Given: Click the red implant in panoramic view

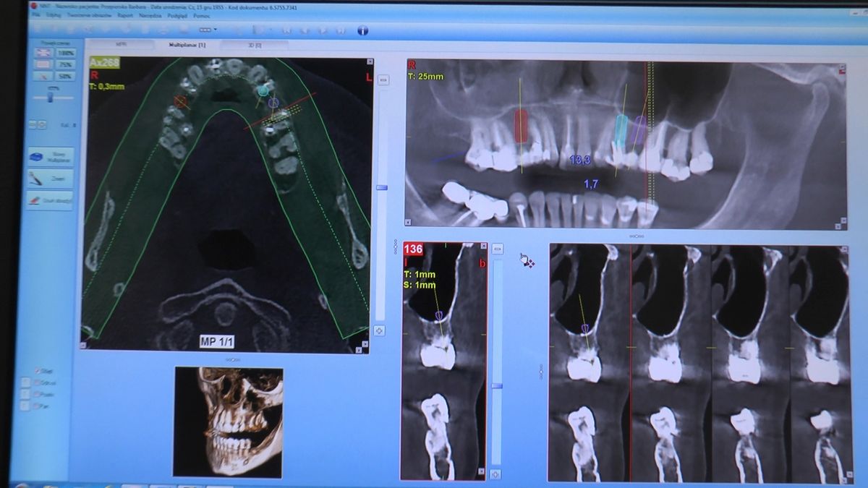Looking at the screenshot, I should tap(521, 126).
